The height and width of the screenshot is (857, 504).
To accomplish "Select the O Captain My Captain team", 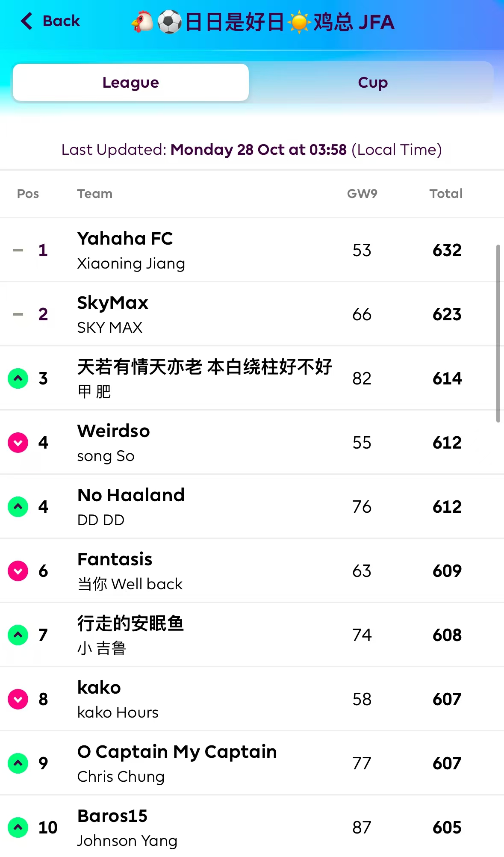I will 177,752.
